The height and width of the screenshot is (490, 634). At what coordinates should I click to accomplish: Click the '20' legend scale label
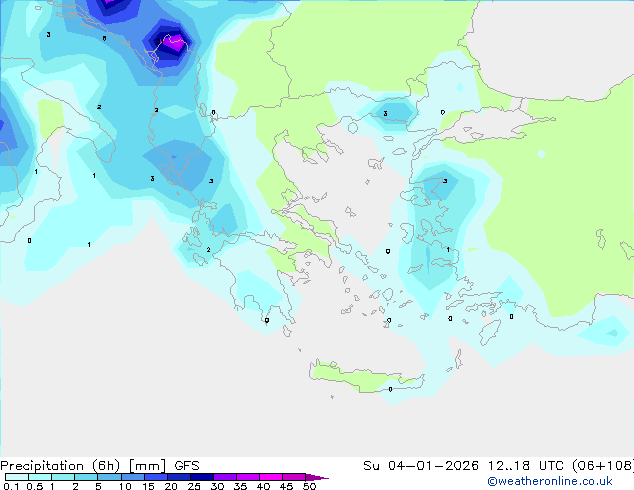[171, 486]
